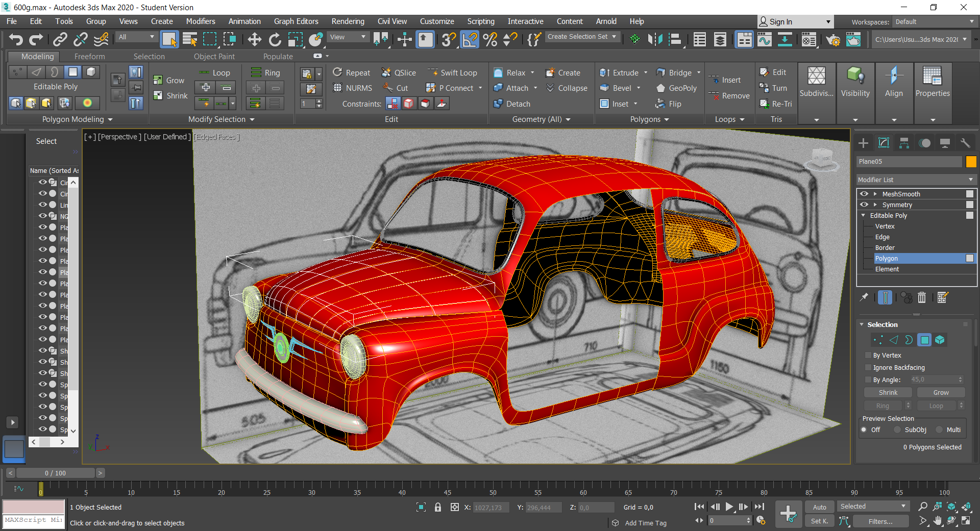
Task: Remove modifier with trash can icon
Action: tap(922, 297)
